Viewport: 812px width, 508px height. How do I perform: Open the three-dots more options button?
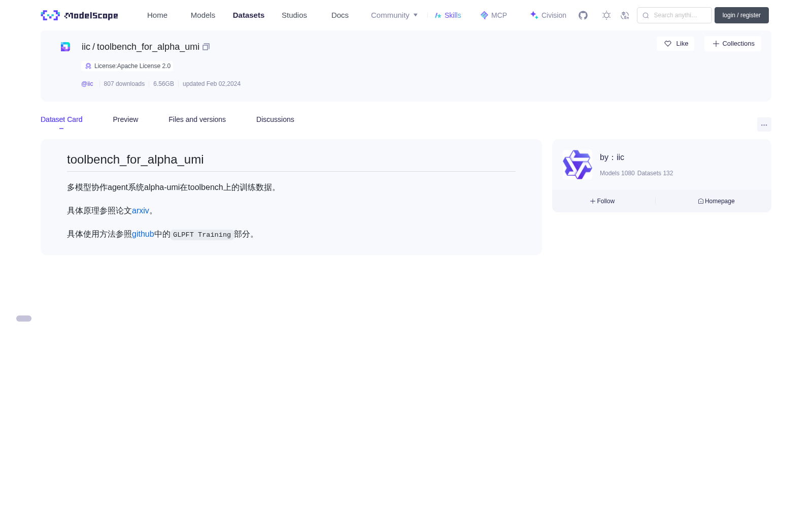764,124
